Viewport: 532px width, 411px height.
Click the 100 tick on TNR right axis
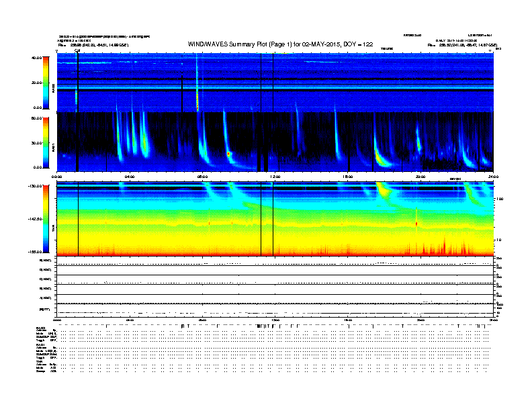coord(500,199)
